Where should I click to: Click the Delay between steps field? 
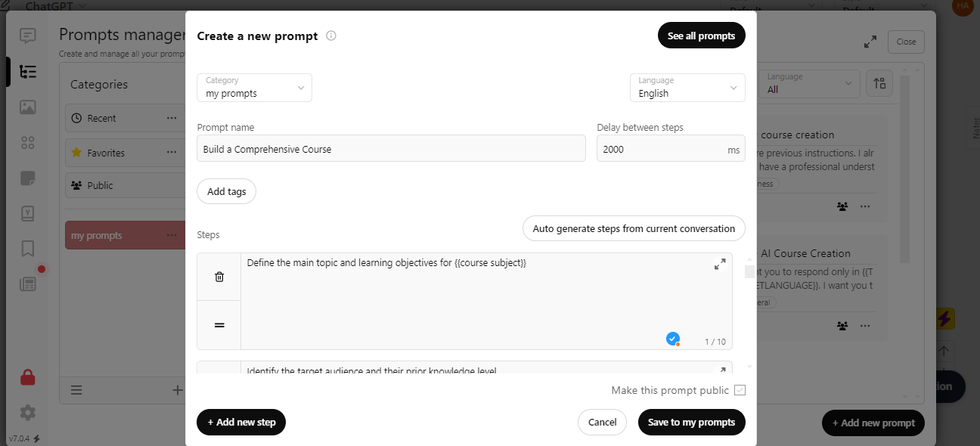pos(671,149)
